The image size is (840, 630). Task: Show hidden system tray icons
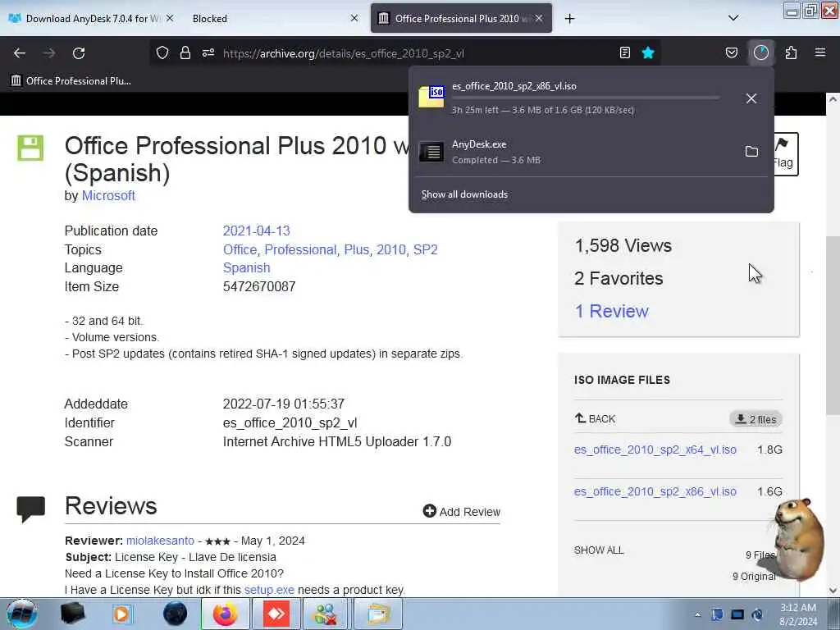click(697, 614)
